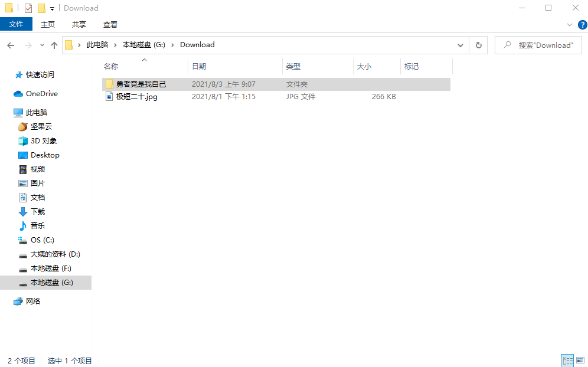The width and height of the screenshot is (588, 367).
Task: Switch to the 查看 ribbon tab
Action: 110,24
